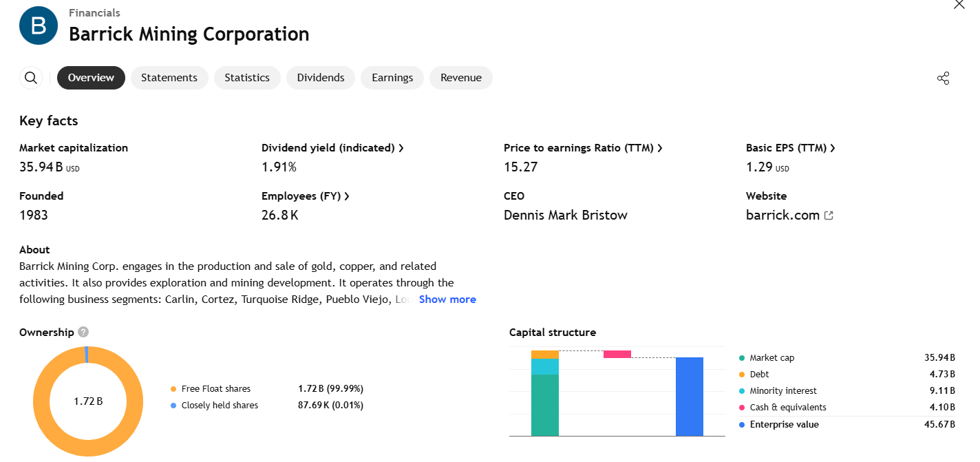
Task: Switch to the Revenue tab
Action: coord(461,78)
